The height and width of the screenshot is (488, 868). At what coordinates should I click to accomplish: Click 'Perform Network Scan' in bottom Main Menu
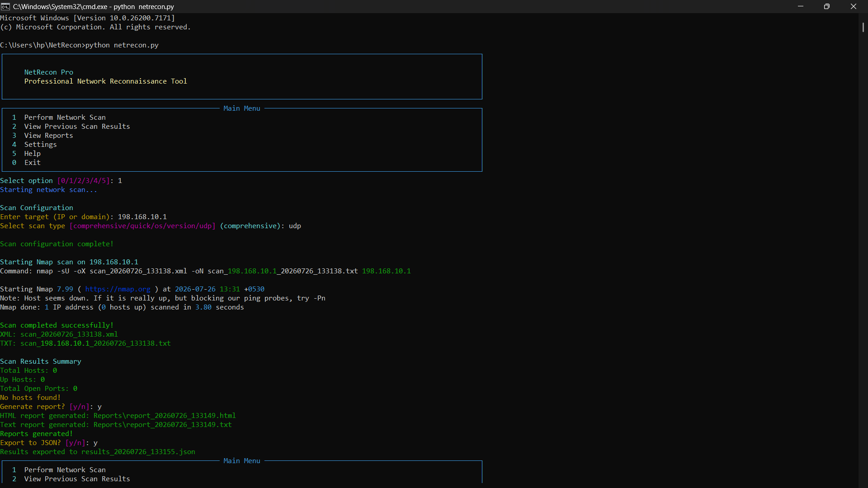(65, 470)
